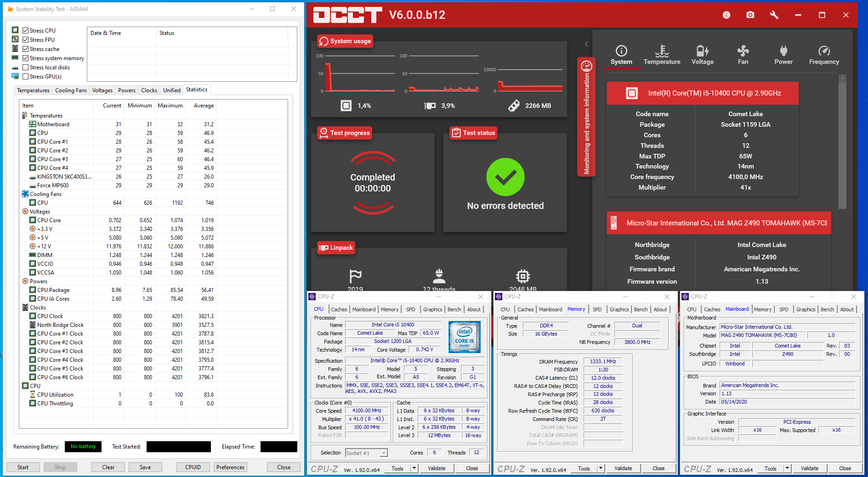Open Tools dropdown arrow in CPU-Z Mainboard window
Screen dimensions: 868x477
pyautogui.click(x=787, y=468)
